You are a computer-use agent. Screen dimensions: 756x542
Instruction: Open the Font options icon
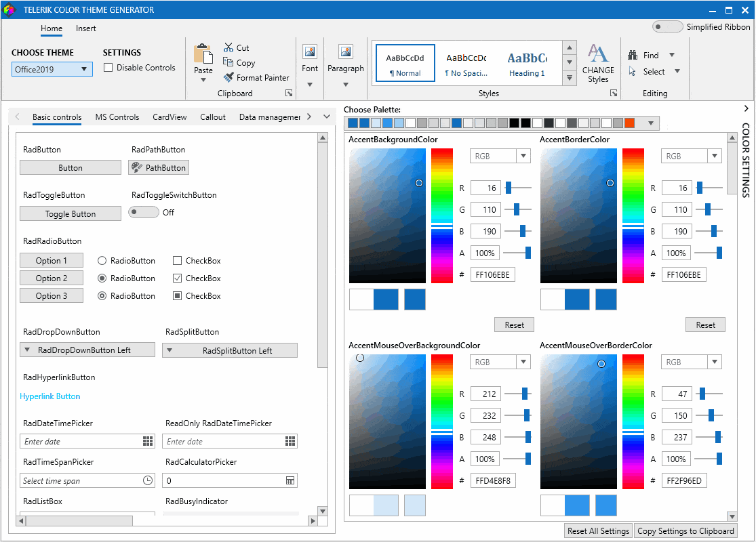(x=310, y=51)
